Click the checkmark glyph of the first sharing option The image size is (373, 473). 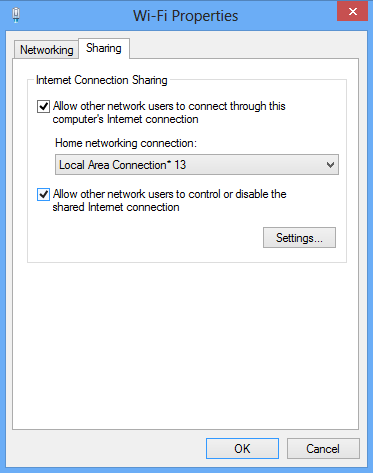click(44, 107)
